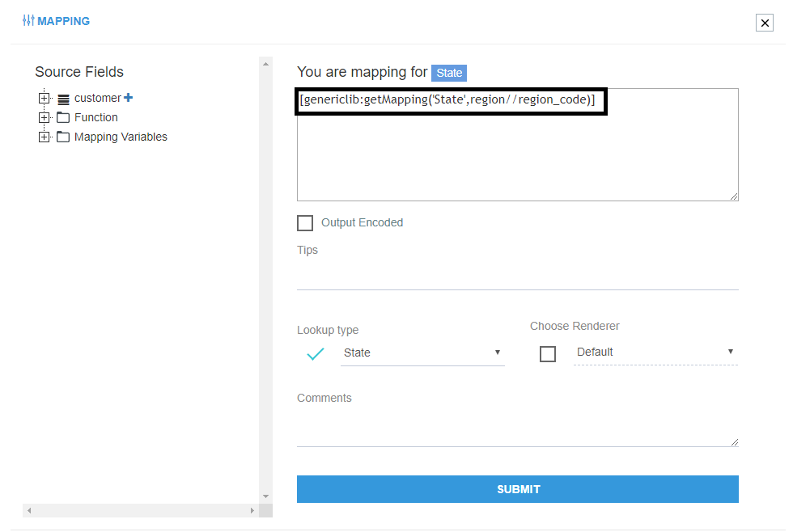Image resolution: width=793 pixels, height=532 pixels.
Task: Click the blue plus icon beside customer
Action: (x=128, y=98)
